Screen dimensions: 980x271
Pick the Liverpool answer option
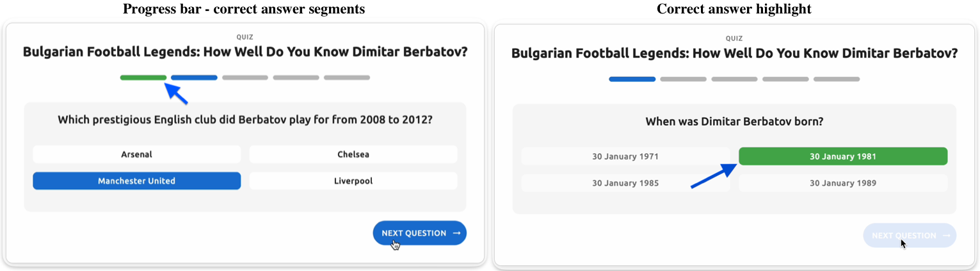click(x=353, y=181)
